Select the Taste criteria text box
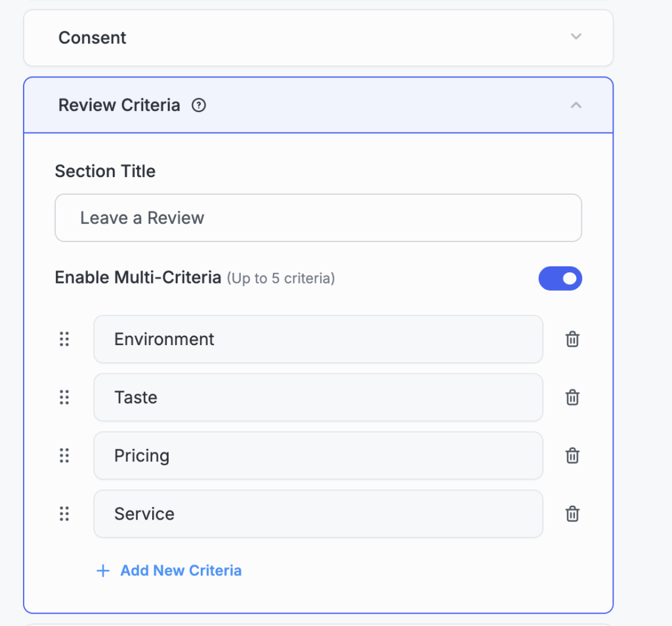The width and height of the screenshot is (672, 626). (318, 398)
